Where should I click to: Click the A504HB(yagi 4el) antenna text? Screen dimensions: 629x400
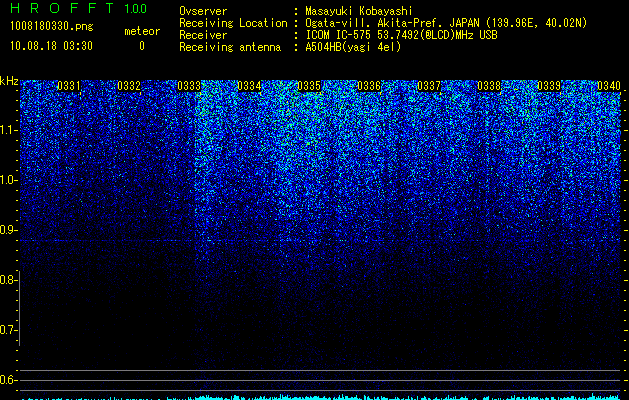[353, 47]
